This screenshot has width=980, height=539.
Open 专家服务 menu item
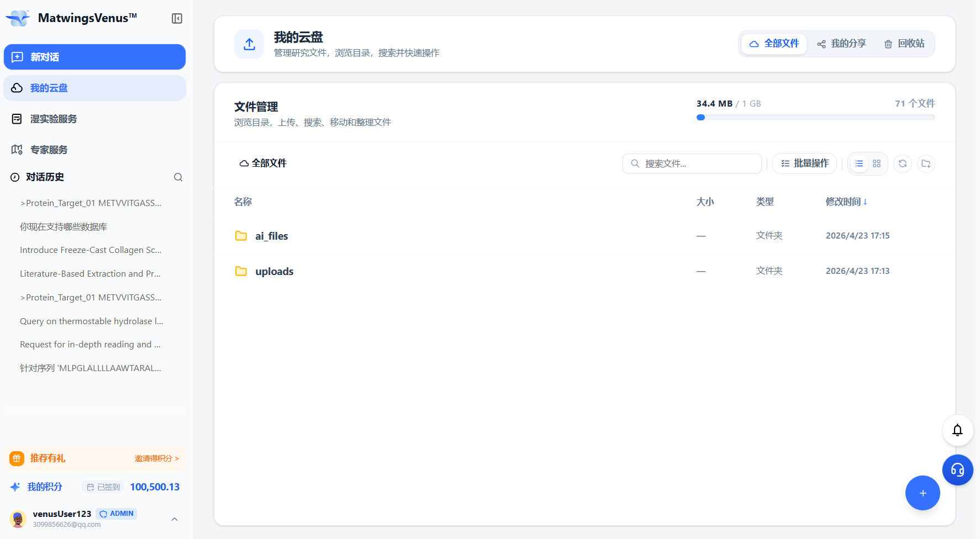coord(94,150)
